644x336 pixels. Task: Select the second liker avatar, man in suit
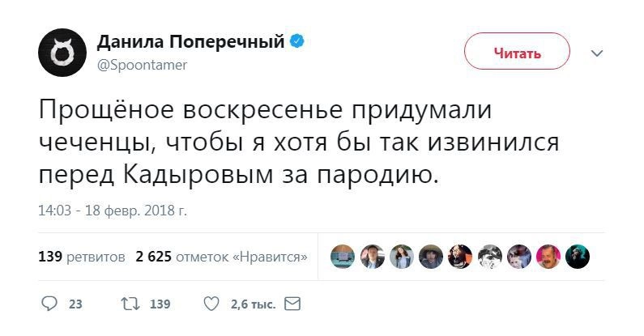click(373, 257)
